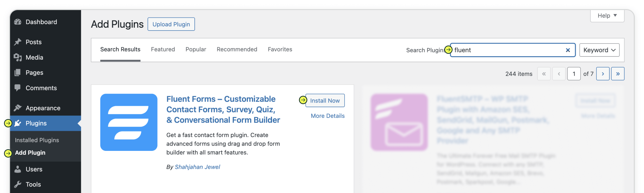Jump to the last results page
The image size is (644, 193).
[x=618, y=74]
